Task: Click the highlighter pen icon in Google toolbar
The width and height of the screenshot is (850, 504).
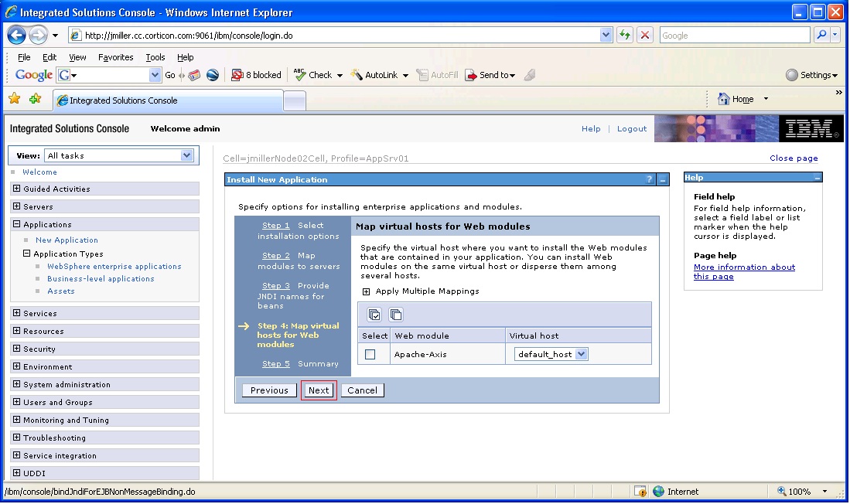Action: [x=530, y=75]
